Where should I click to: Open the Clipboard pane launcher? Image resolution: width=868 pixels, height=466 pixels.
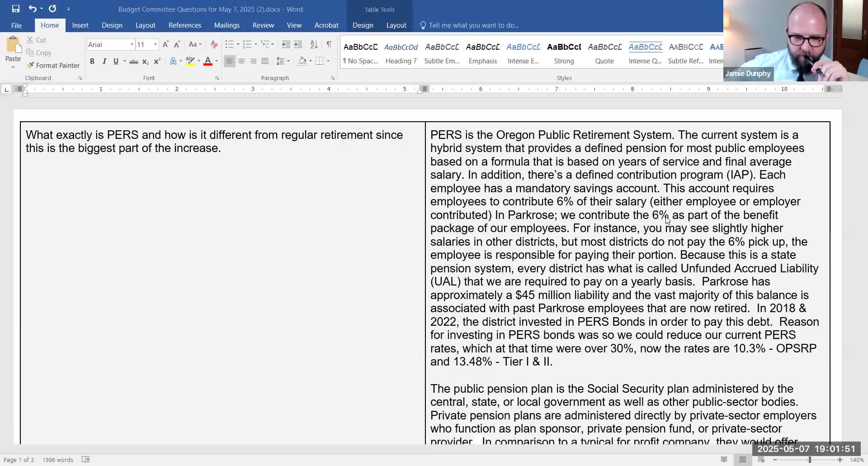(80, 78)
